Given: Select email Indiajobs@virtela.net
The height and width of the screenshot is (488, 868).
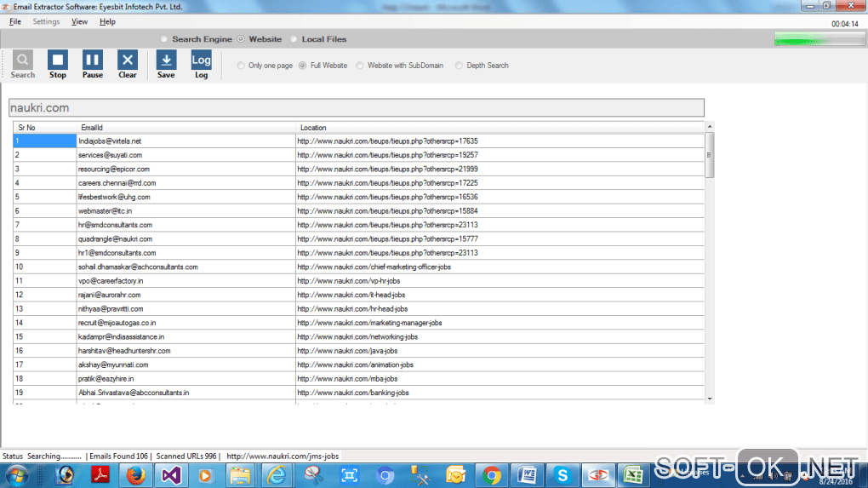Looking at the screenshot, I should tap(110, 141).
